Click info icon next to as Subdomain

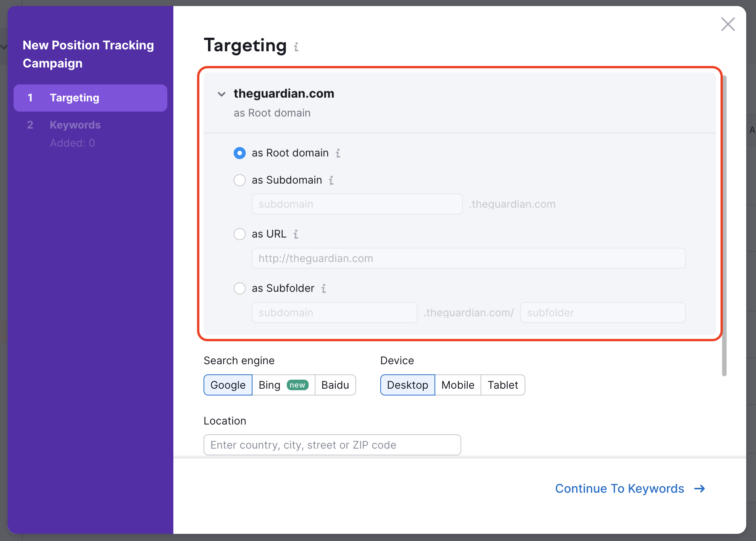point(331,180)
